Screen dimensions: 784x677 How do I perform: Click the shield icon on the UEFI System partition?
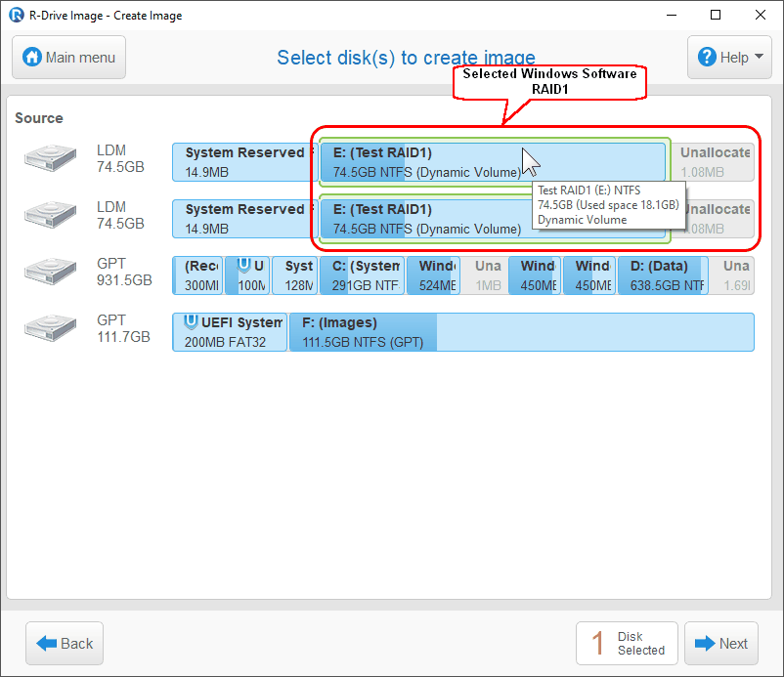[x=191, y=321]
